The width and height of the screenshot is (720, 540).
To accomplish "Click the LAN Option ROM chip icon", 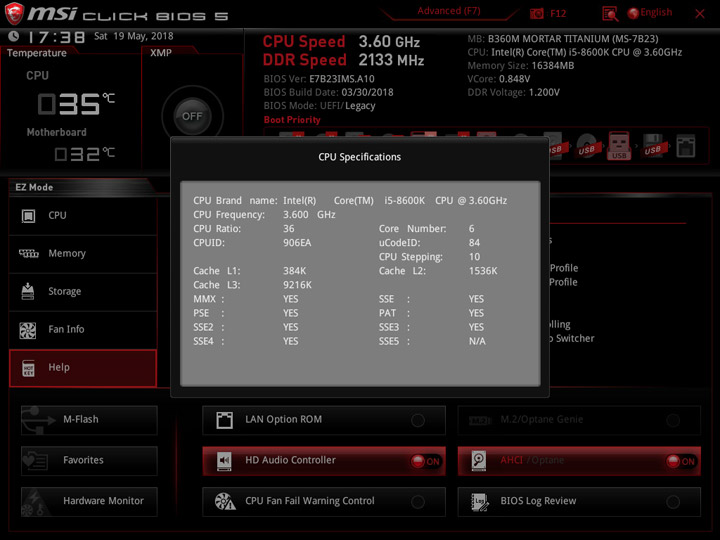I will pyautogui.click(x=225, y=420).
